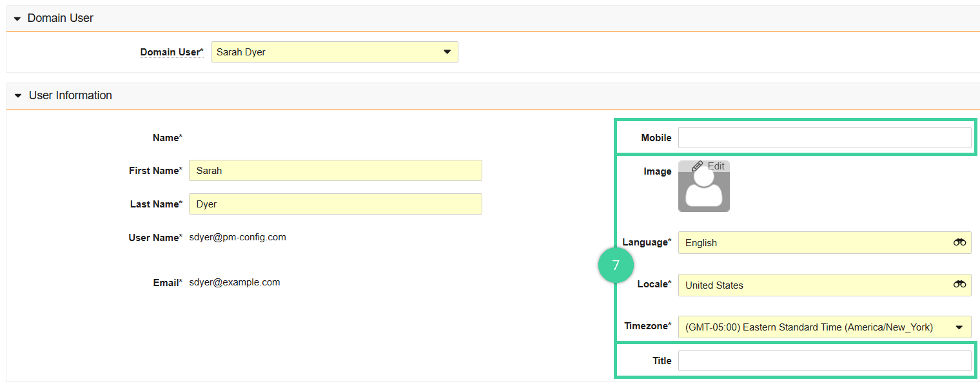Viewport: 980px width, 384px height.
Task: Click the User Information section collapse arrow
Action: pyautogui.click(x=18, y=95)
